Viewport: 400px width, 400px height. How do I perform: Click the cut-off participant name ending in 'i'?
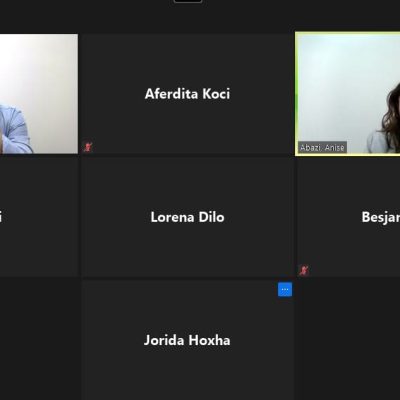[x=1, y=217]
